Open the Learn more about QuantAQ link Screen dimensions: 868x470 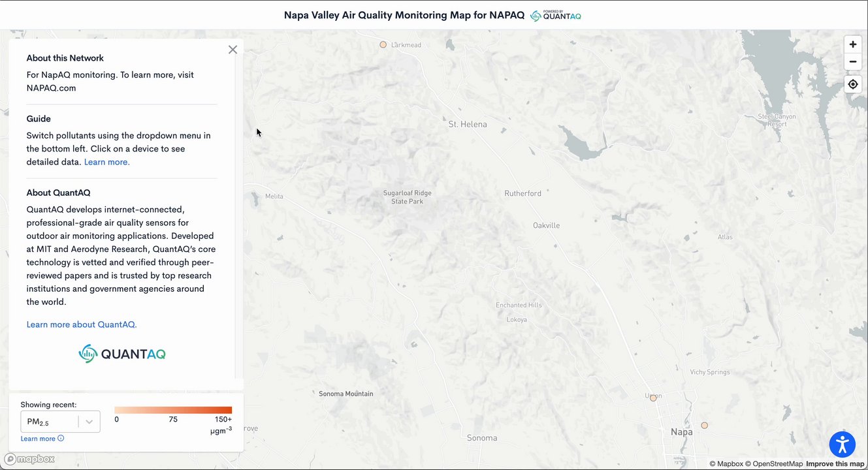pyautogui.click(x=82, y=324)
